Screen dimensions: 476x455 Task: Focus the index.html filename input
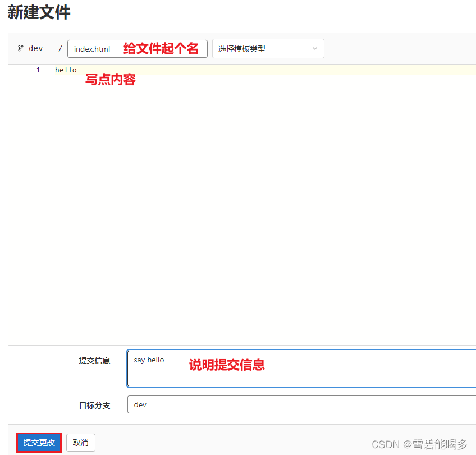pyautogui.click(x=112, y=48)
